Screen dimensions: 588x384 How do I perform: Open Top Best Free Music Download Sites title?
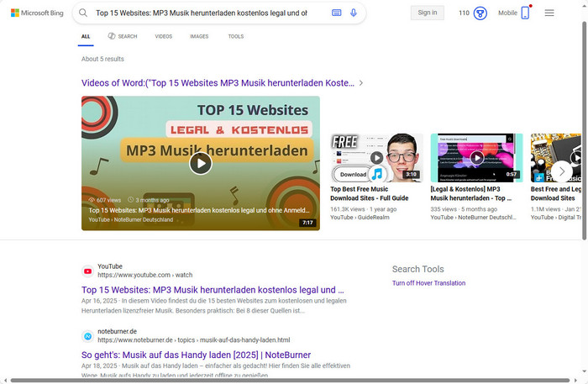pos(370,193)
